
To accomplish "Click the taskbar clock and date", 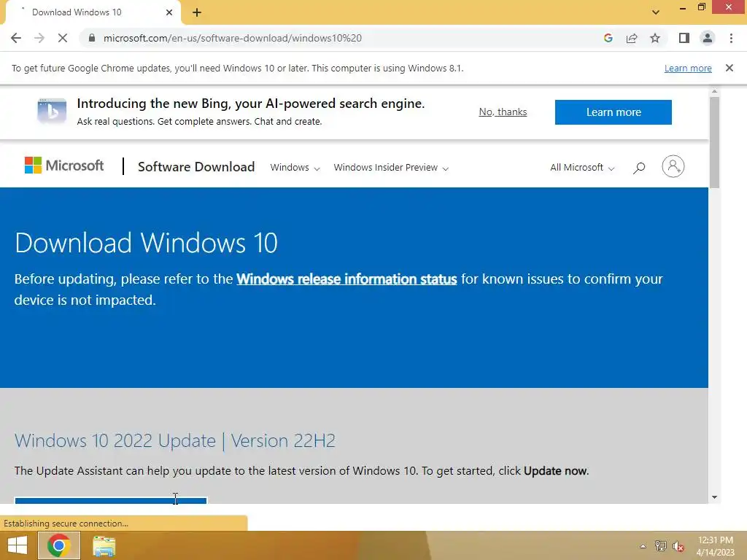I will click(x=715, y=546).
